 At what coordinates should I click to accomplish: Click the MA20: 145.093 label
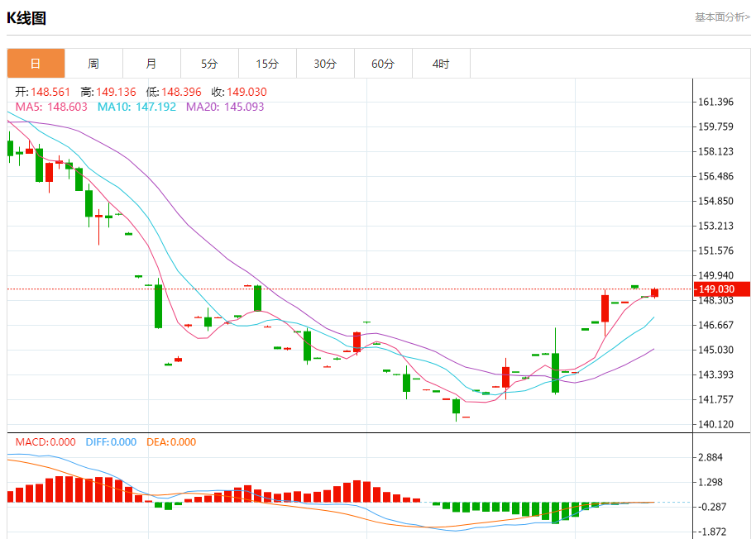[225, 107]
